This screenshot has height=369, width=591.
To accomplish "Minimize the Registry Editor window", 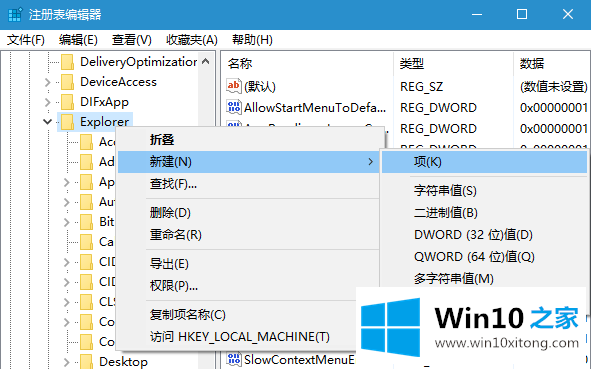I will click(477, 14).
